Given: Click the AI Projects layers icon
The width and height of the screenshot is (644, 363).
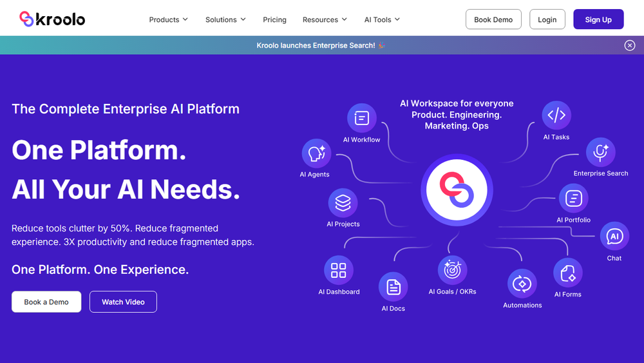Looking at the screenshot, I should click(343, 202).
